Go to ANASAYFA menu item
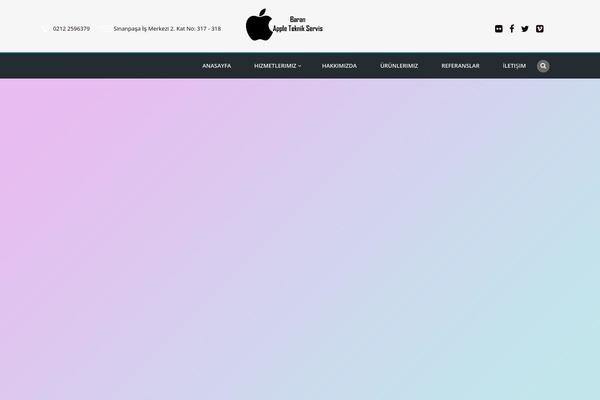600x400 pixels. pos(217,66)
